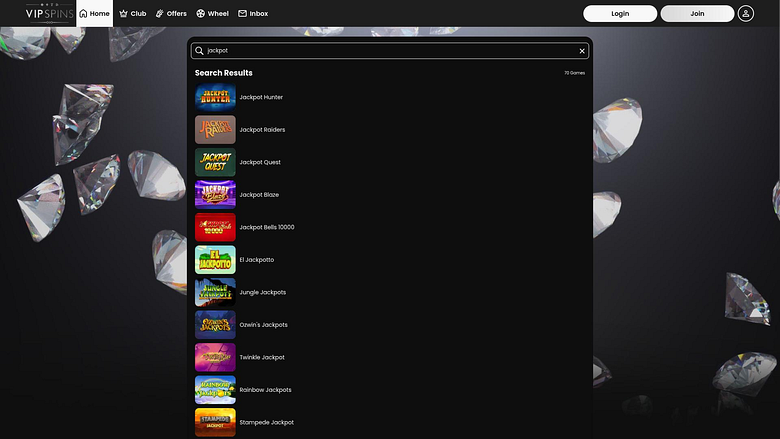780x439 pixels.
Task: Select the 'Twinkle Jackpot' result text
Action: coord(262,357)
